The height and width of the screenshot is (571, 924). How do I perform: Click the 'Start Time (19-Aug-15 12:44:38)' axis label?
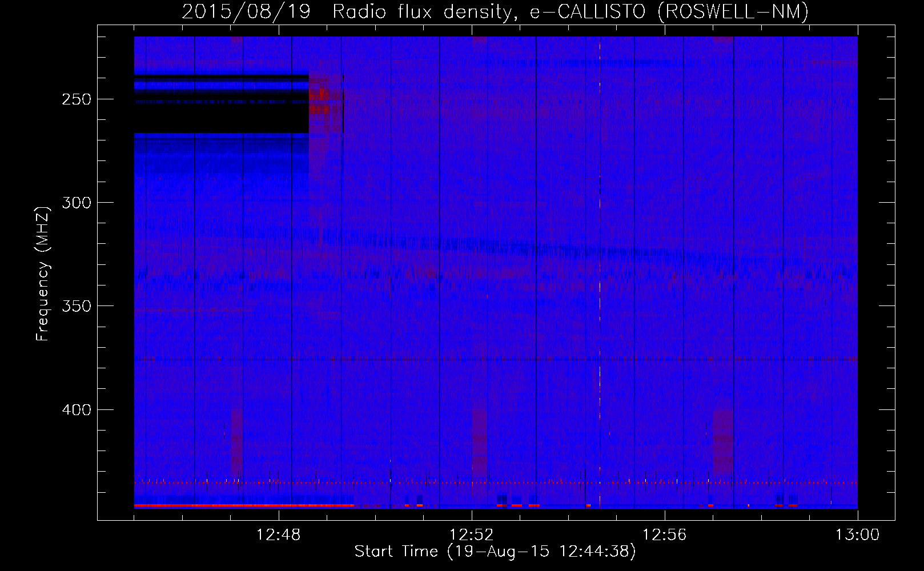pyautogui.click(x=495, y=552)
